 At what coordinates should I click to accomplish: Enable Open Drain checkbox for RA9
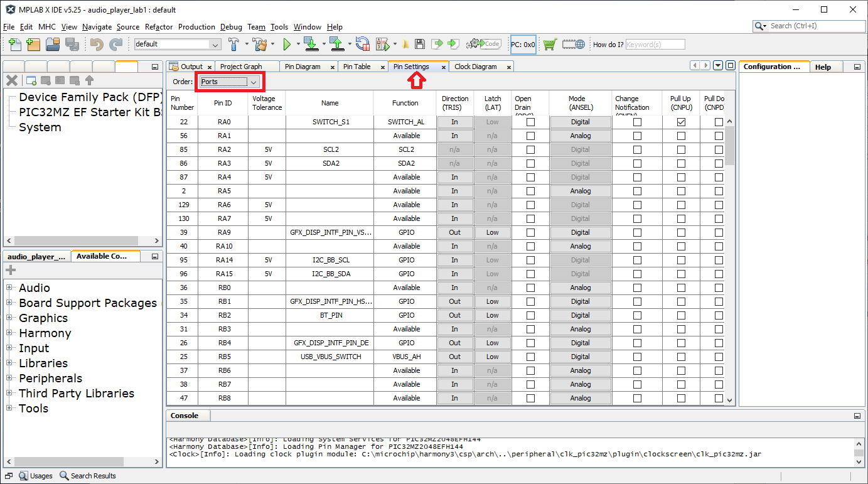[x=530, y=232]
